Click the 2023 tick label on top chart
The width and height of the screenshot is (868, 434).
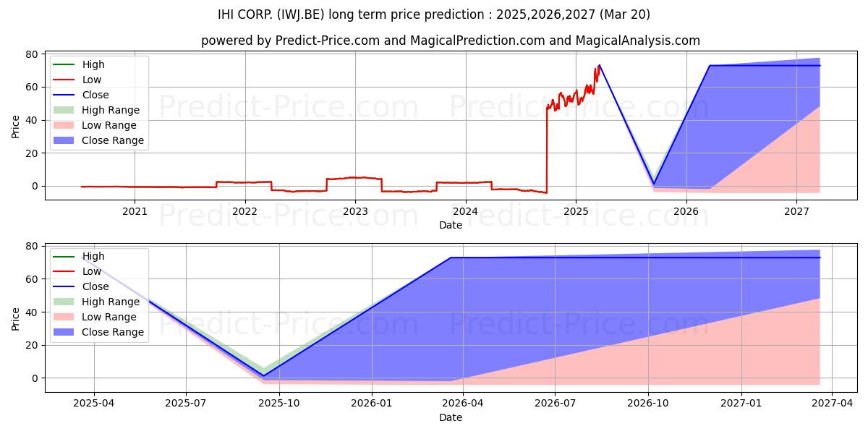(355, 211)
